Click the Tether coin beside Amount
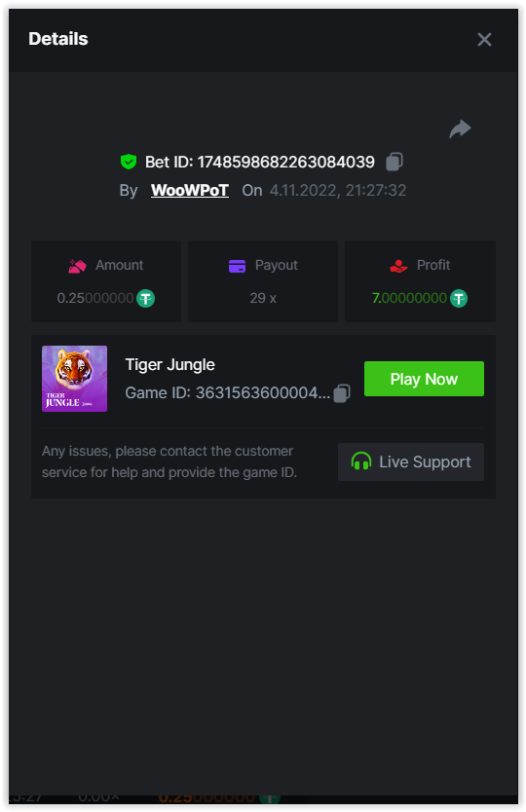 [145, 298]
